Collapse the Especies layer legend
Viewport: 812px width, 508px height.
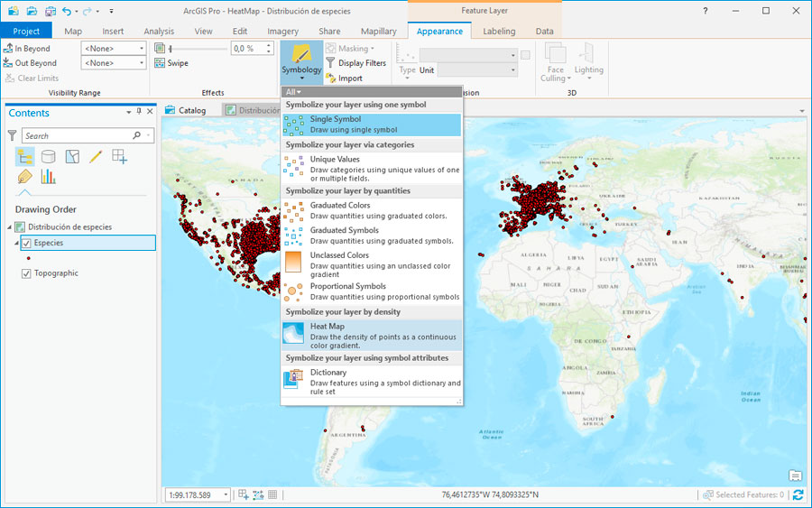(x=17, y=243)
